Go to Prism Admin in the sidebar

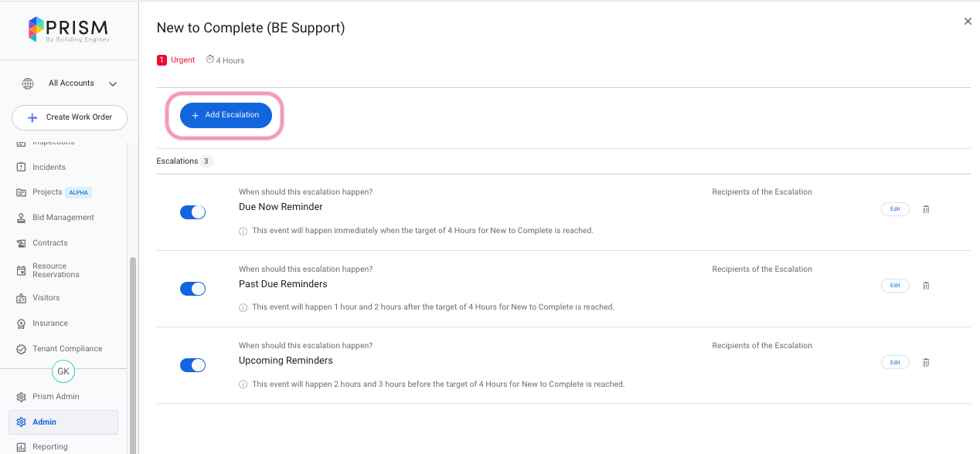point(56,397)
